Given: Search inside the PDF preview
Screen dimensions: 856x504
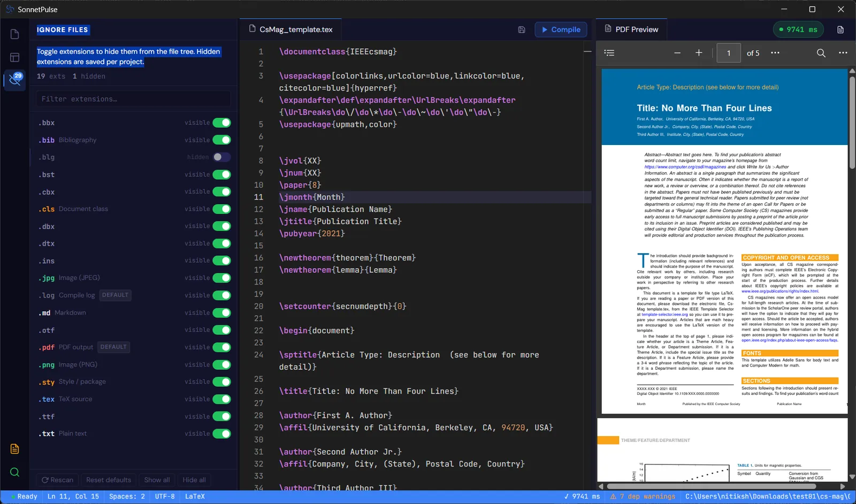Looking at the screenshot, I should (821, 53).
